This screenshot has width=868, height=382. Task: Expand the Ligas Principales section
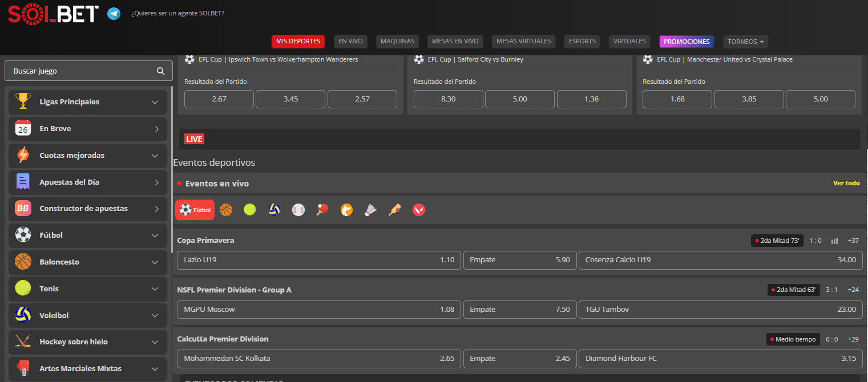tap(88, 101)
